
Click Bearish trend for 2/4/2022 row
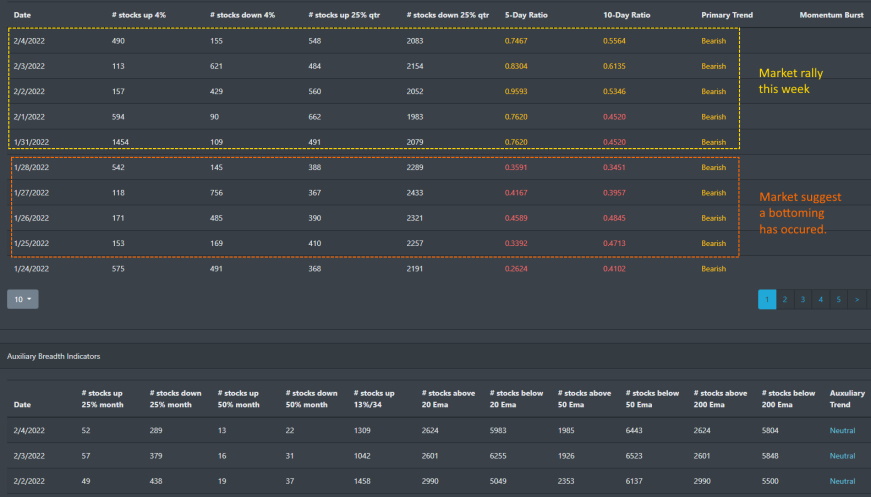coord(714,41)
